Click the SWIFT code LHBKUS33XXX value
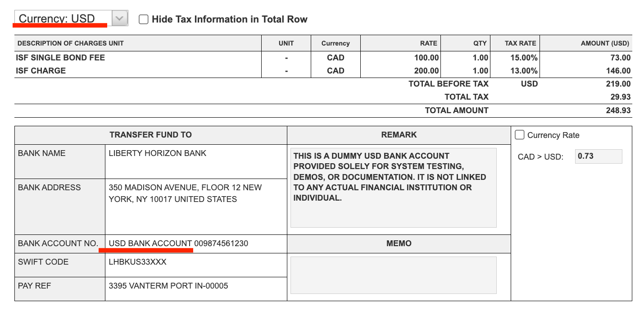The image size is (644, 312). coord(137,262)
